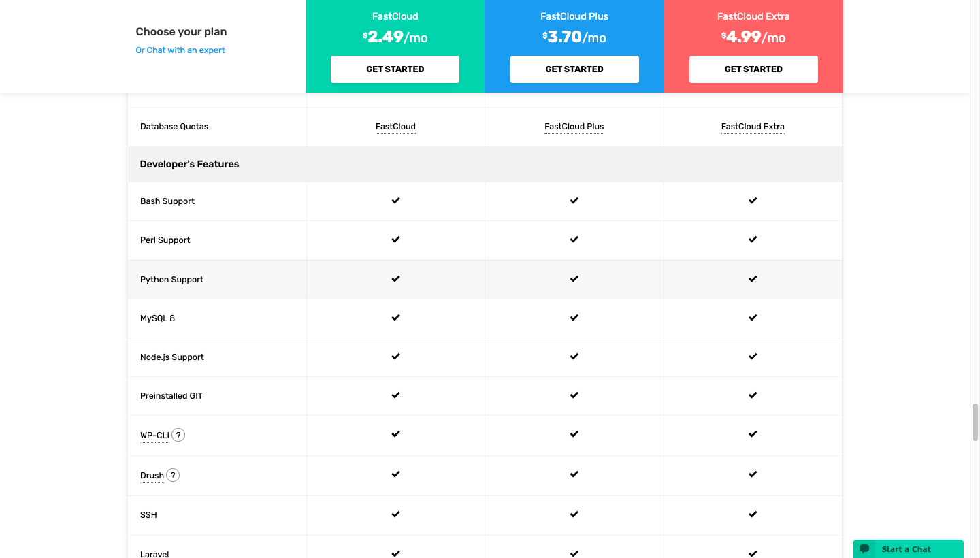
Task: Click the Node.js Support row label
Action: [x=172, y=357]
